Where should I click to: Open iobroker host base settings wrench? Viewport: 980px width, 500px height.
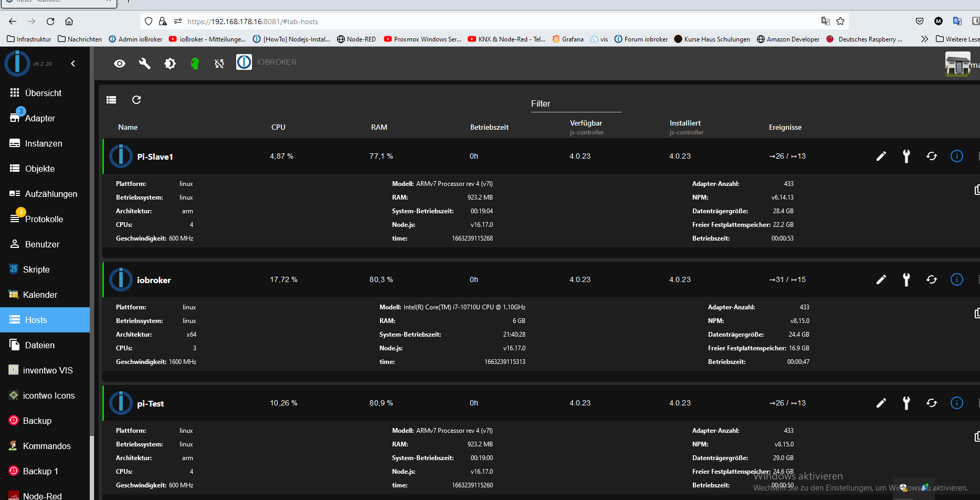point(907,279)
